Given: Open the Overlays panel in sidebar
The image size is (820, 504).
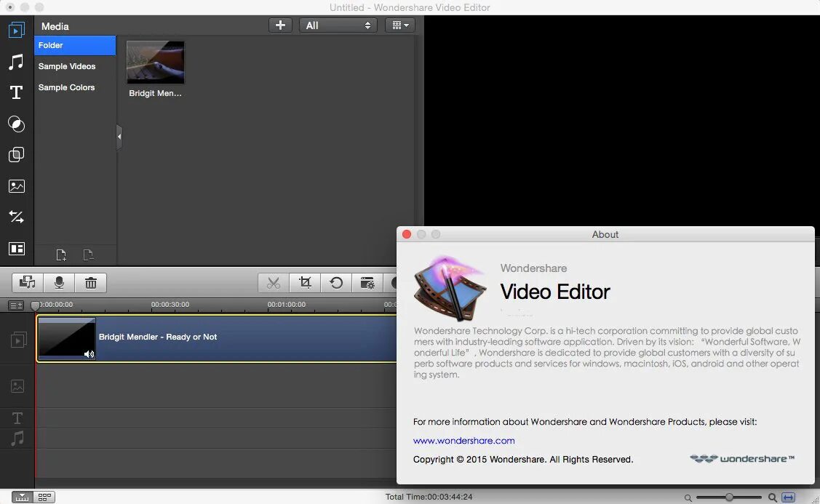Looking at the screenshot, I should (x=16, y=155).
